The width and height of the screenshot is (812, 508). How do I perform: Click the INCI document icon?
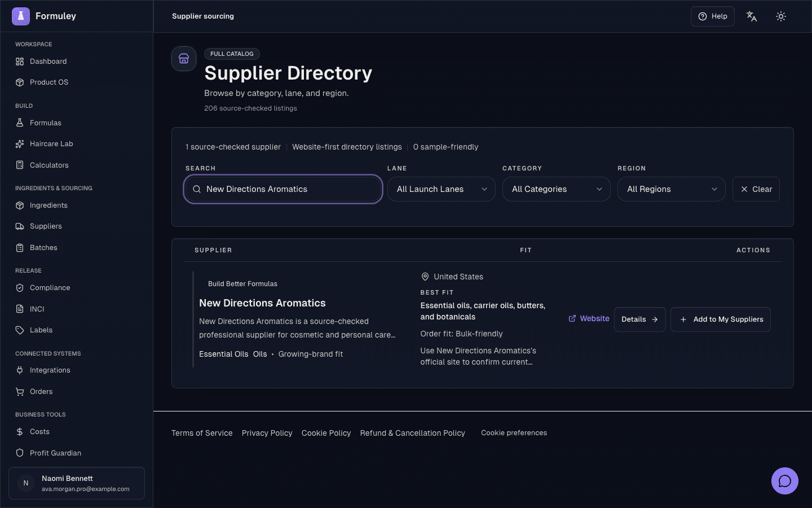[20, 309]
